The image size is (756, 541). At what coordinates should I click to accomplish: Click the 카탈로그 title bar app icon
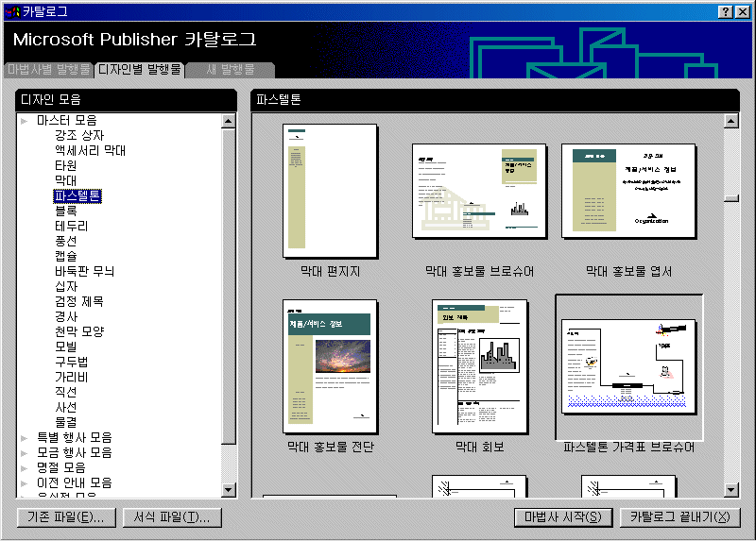[12, 12]
